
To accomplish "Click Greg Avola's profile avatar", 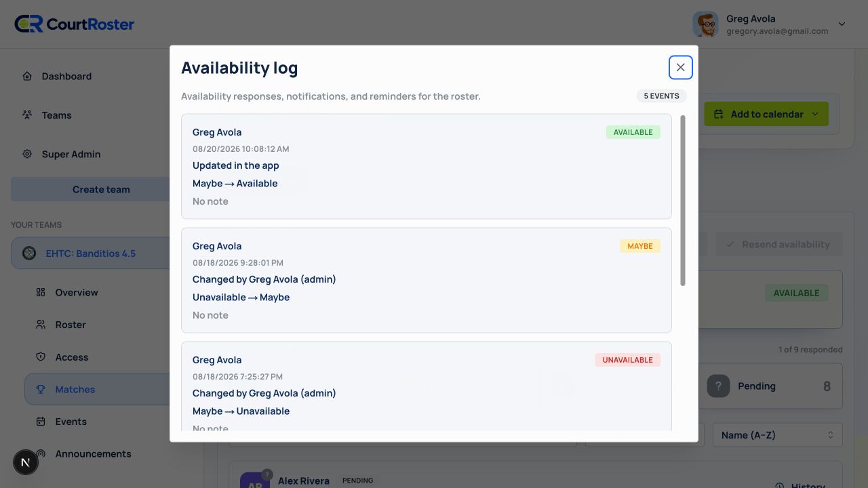I will 705,24.
